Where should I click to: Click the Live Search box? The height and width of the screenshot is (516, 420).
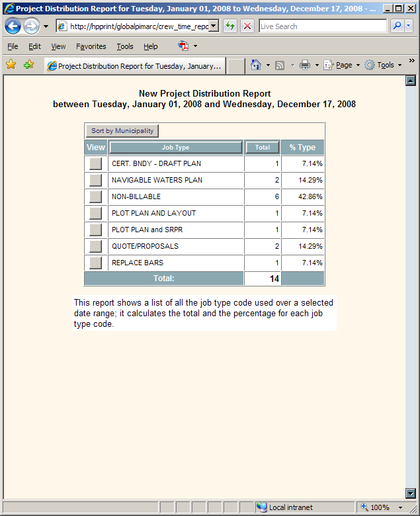323,26
